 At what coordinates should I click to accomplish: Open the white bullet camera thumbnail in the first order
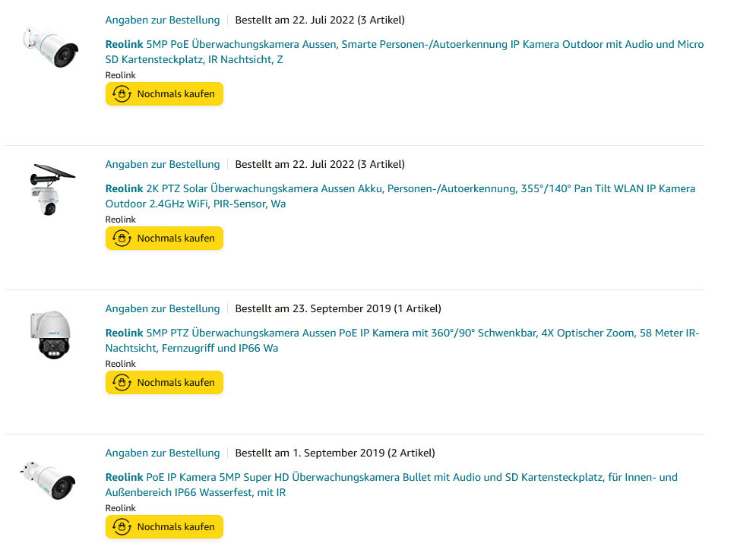(x=51, y=47)
